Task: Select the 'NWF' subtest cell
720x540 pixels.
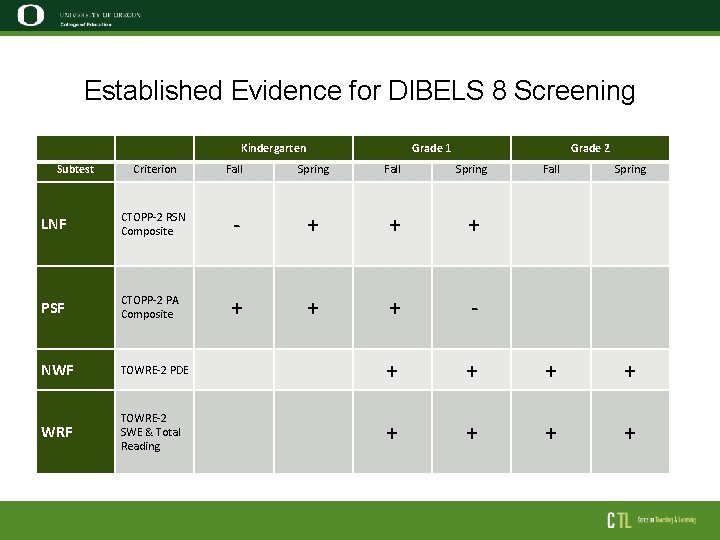Action: point(75,370)
